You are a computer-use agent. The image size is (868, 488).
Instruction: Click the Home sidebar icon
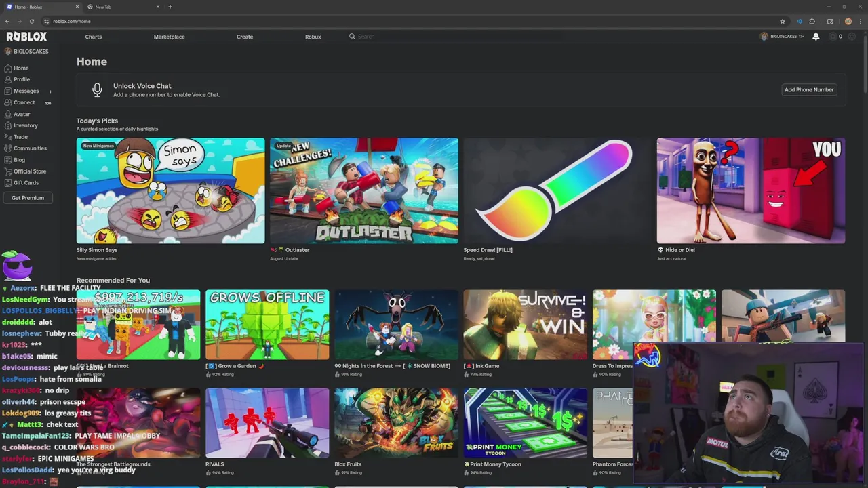click(x=7, y=68)
